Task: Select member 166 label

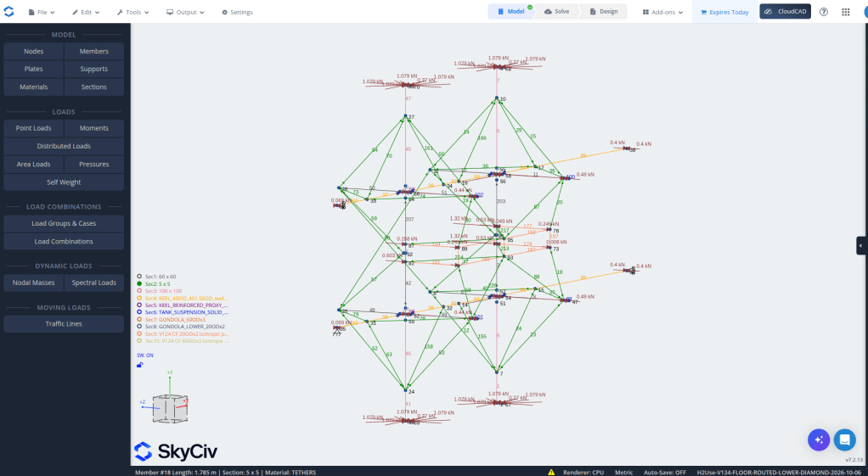Action: click(482, 137)
